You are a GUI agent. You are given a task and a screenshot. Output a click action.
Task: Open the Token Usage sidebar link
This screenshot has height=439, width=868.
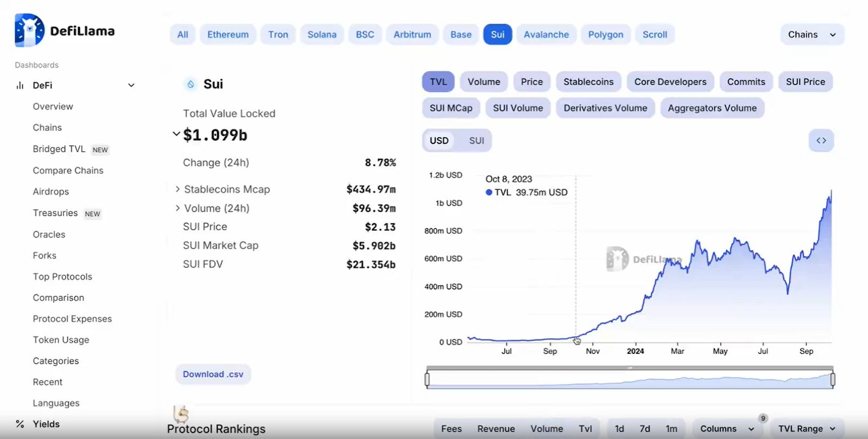[61, 340]
